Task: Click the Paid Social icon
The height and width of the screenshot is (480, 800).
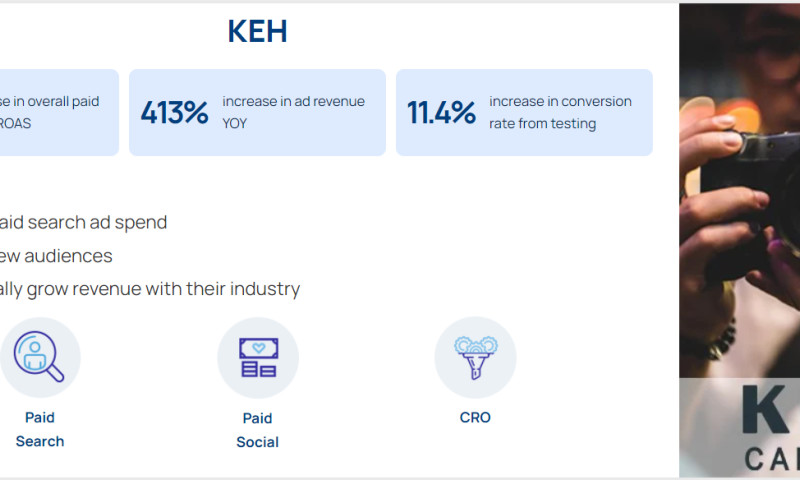Action: click(x=258, y=357)
